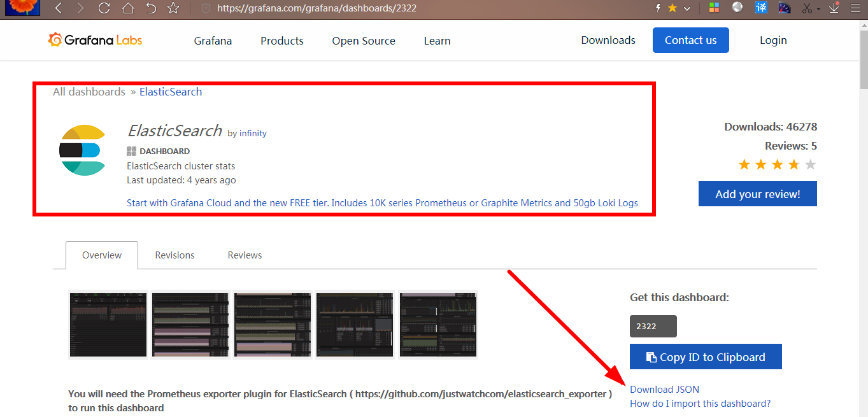Switch to the Revisions tab
868x417 pixels.
coord(174,255)
